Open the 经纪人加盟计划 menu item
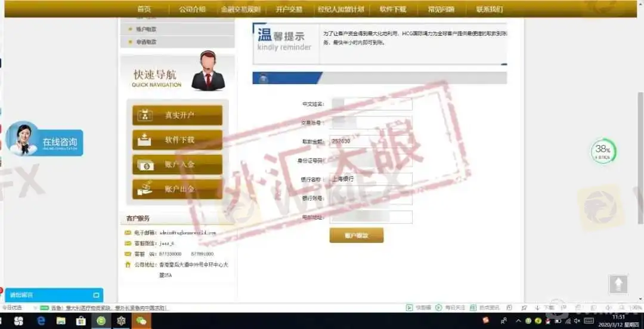This screenshot has height=329, width=644. pos(341,9)
